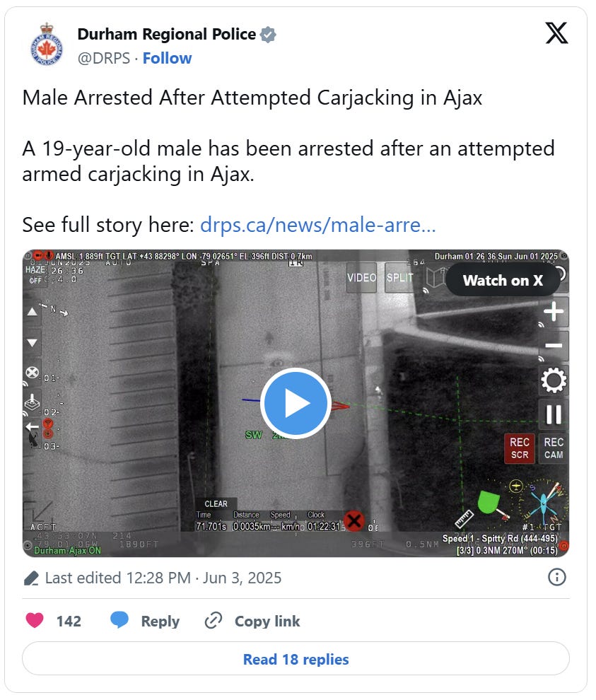
Task: Toggle the REC CAM button
Action: coord(554,449)
